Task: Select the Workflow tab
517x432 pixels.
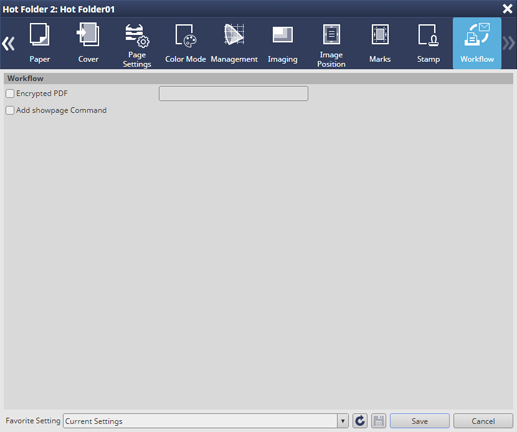Action: click(x=477, y=43)
